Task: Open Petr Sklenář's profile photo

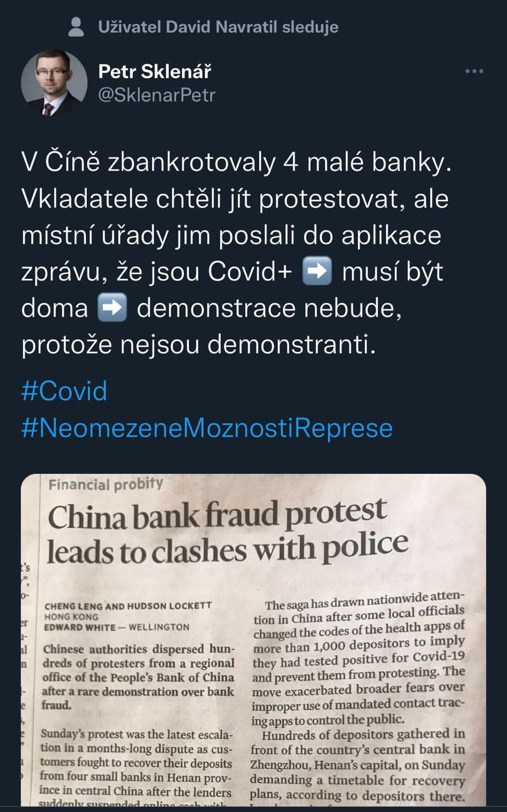Action: [54, 83]
